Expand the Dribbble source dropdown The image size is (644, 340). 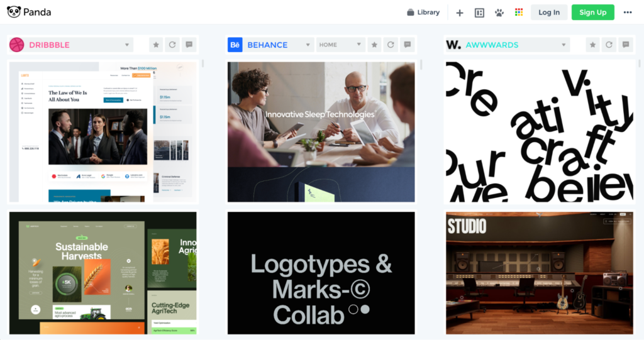[127, 45]
